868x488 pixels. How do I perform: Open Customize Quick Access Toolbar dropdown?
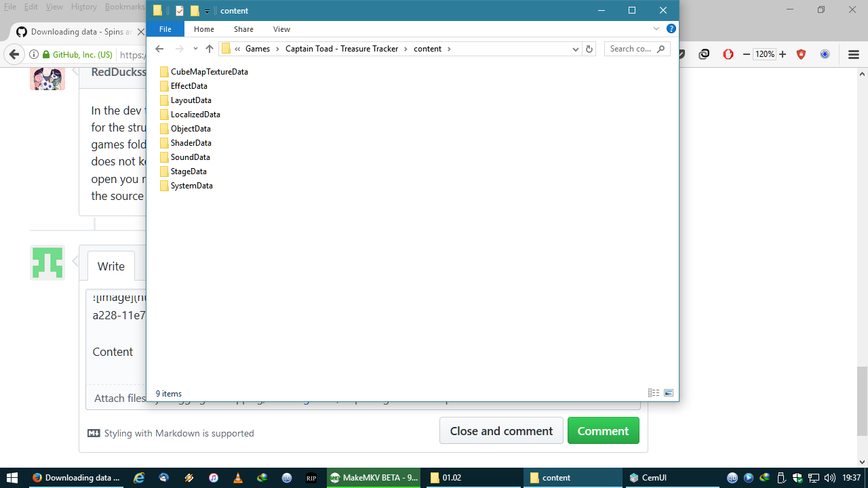point(208,11)
